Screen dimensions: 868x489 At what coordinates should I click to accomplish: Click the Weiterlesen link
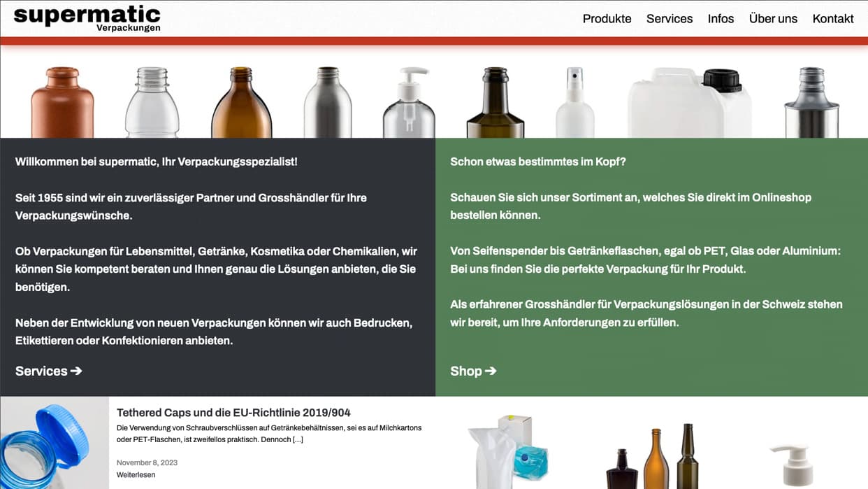tap(136, 474)
